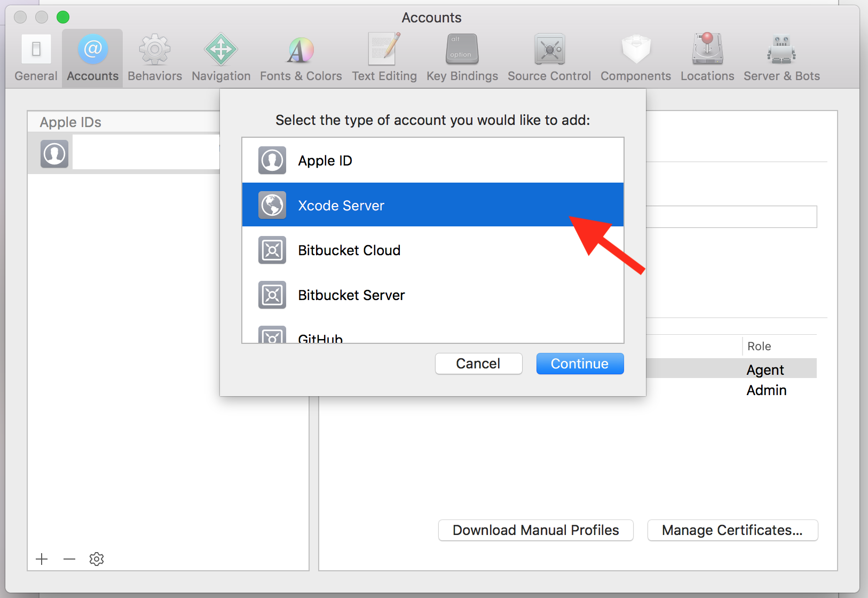Click the Bitbucket Cloud vault icon

point(272,250)
